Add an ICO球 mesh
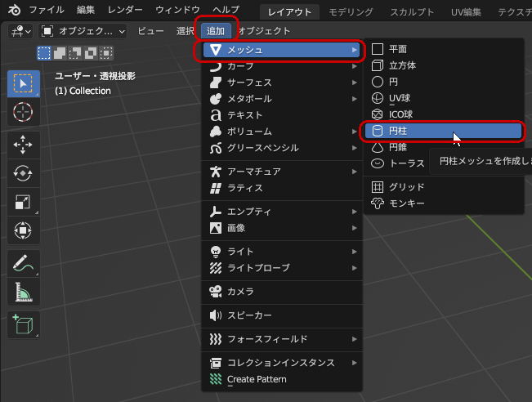The image size is (532, 402). point(444,114)
